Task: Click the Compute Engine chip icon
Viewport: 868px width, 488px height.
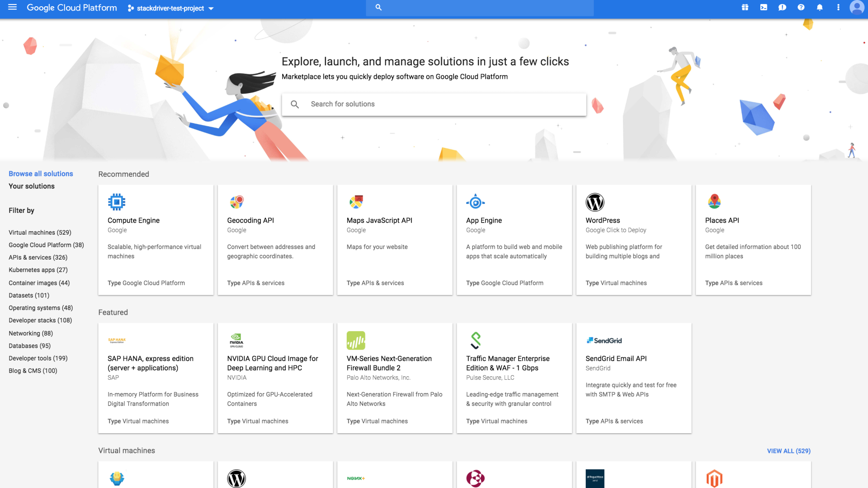Action: click(117, 202)
